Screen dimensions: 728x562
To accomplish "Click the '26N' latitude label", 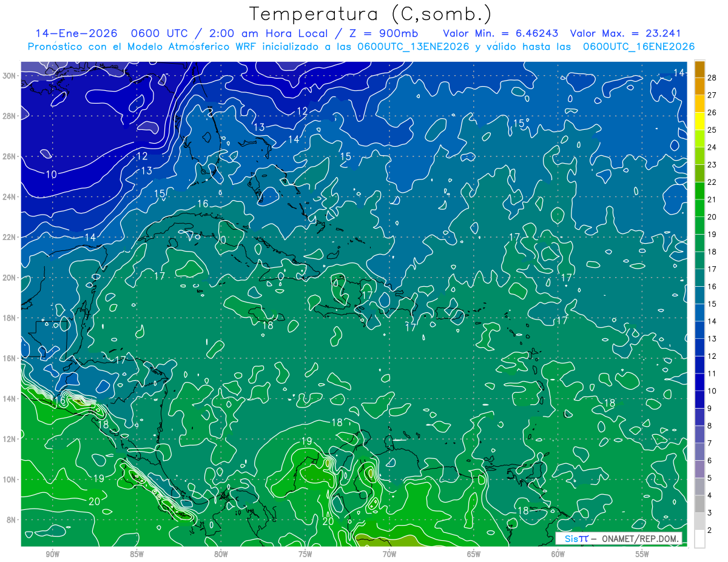I will pyautogui.click(x=10, y=156).
